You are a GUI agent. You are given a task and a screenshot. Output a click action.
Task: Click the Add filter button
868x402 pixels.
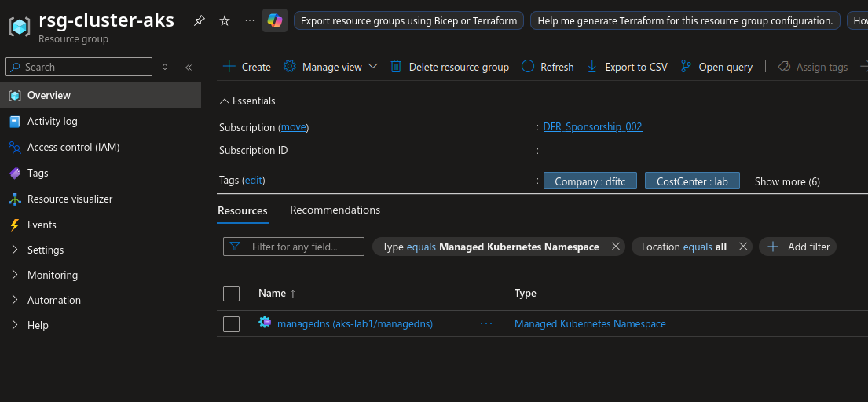[798, 247]
